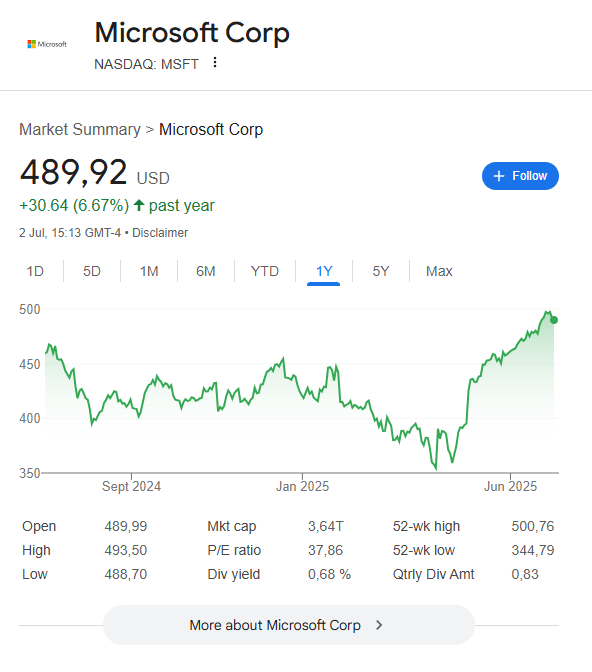
Task: Click the 500 y-axis label
Action: point(30,309)
